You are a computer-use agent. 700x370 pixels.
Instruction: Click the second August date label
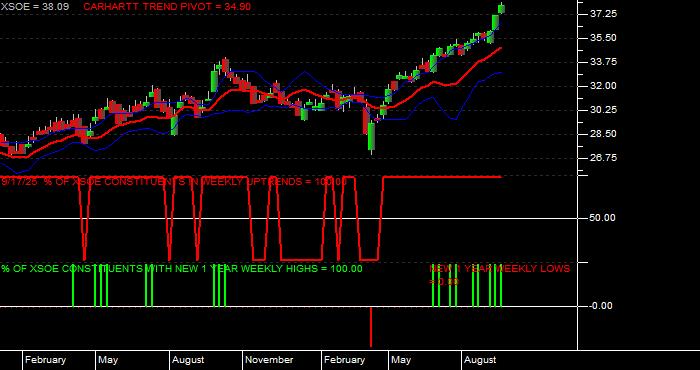tap(480, 360)
